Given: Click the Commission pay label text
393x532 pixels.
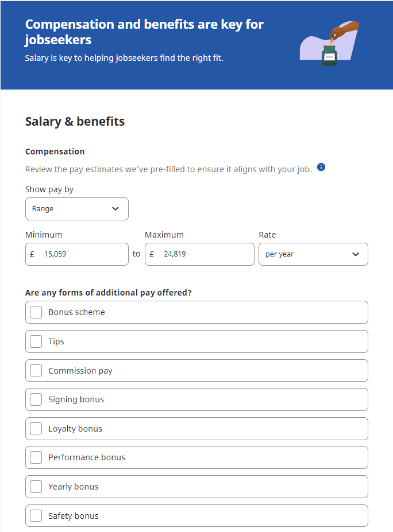Looking at the screenshot, I should [x=80, y=371].
